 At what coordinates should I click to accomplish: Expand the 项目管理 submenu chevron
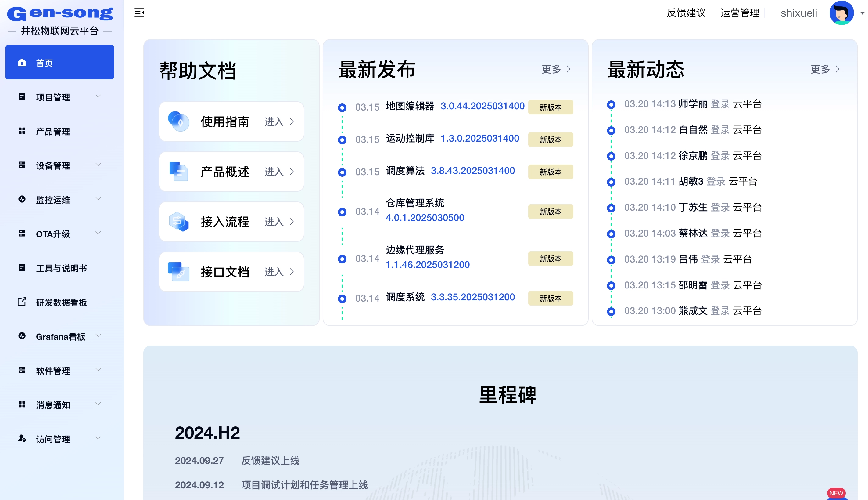coord(98,96)
